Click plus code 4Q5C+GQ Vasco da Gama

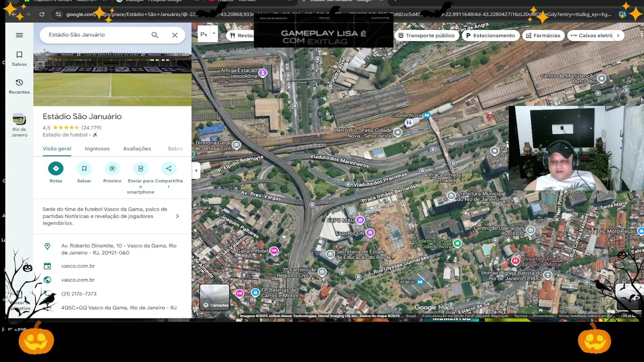point(119,308)
